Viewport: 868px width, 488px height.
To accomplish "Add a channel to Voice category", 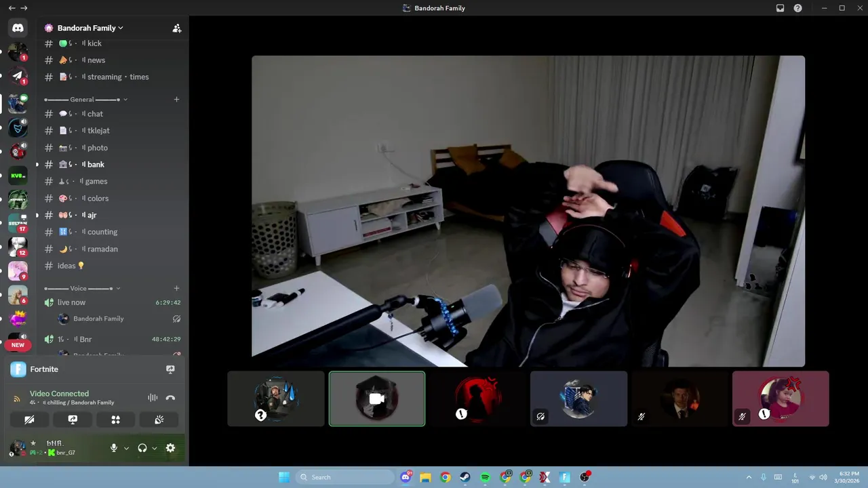I will tap(176, 289).
